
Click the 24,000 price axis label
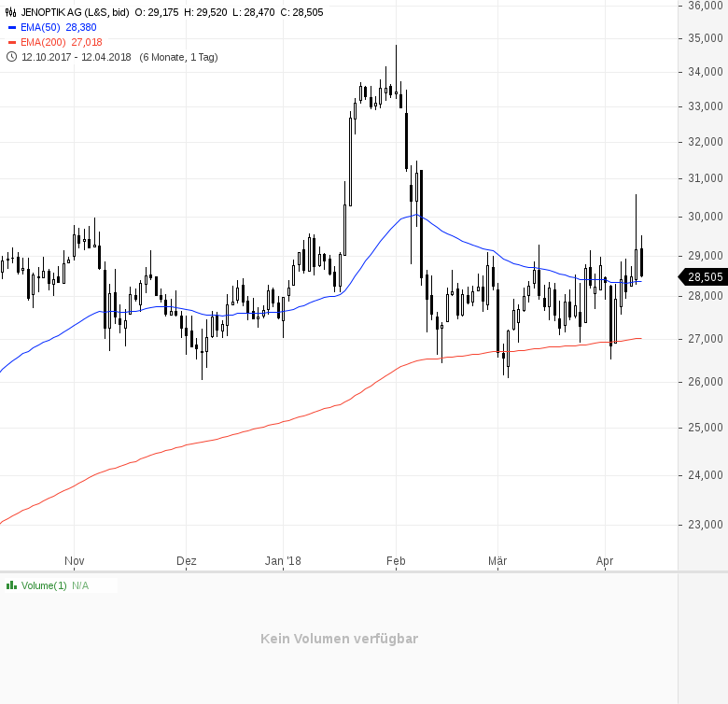pos(706,475)
